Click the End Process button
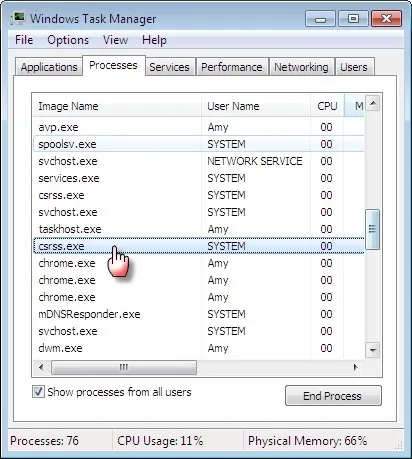This screenshot has height=459, width=412. coord(333,396)
